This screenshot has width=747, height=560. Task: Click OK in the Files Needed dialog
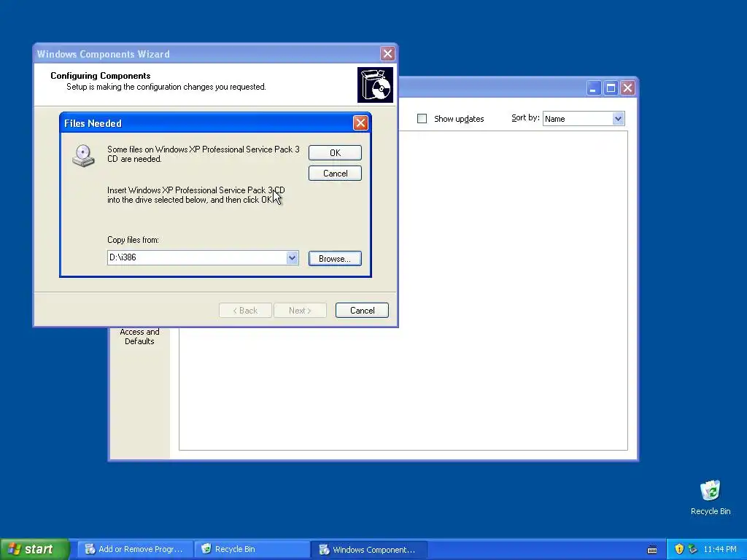pyautogui.click(x=335, y=153)
